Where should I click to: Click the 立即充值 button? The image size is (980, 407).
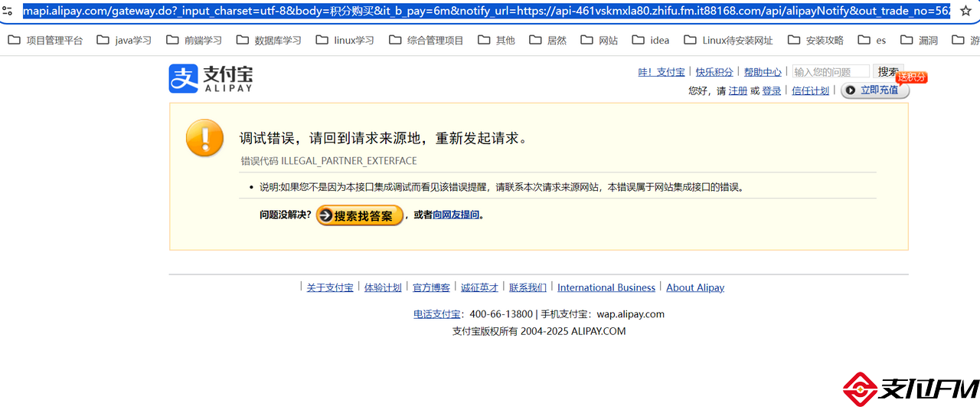[x=875, y=90]
